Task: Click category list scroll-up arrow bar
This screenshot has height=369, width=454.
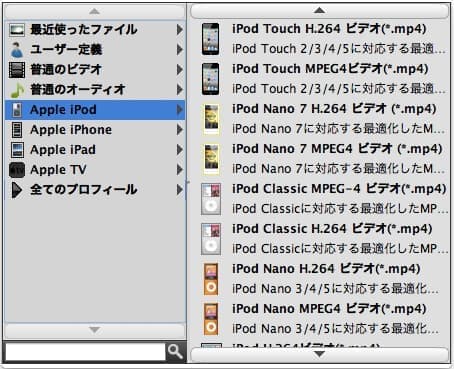Action: (x=95, y=12)
